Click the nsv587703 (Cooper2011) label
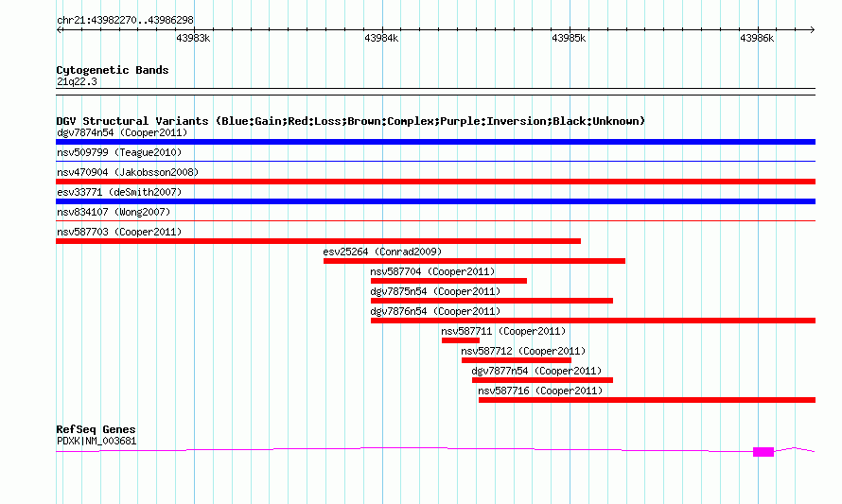 coord(119,232)
